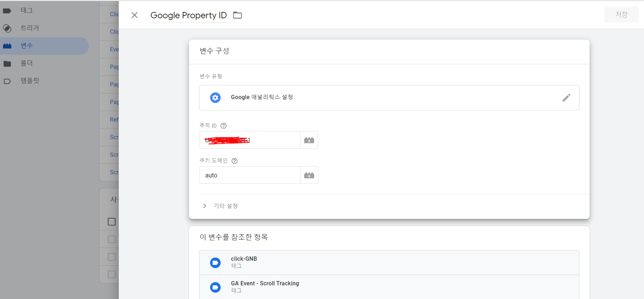The height and width of the screenshot is (299, 644).
Task: Click the 저장 save button
Action: coord(621,14)
